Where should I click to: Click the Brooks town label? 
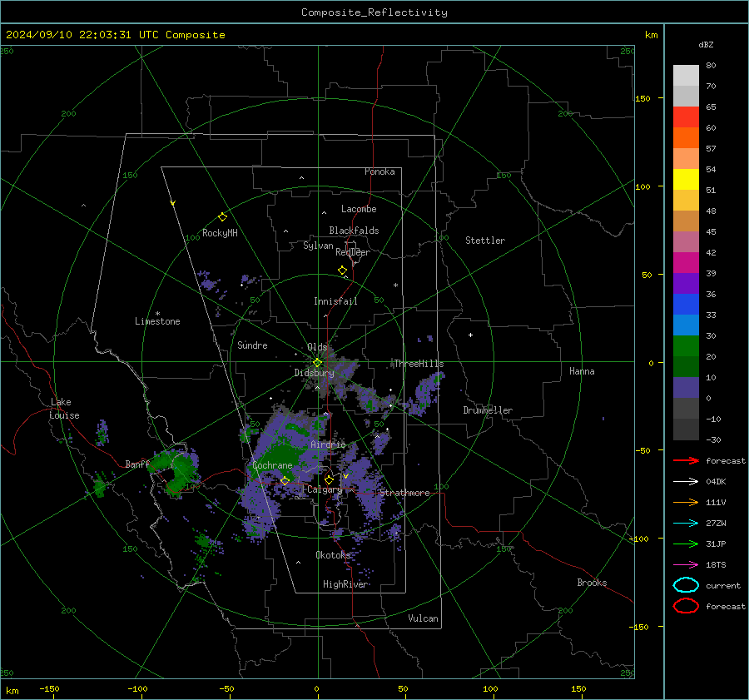click(592, 583)
